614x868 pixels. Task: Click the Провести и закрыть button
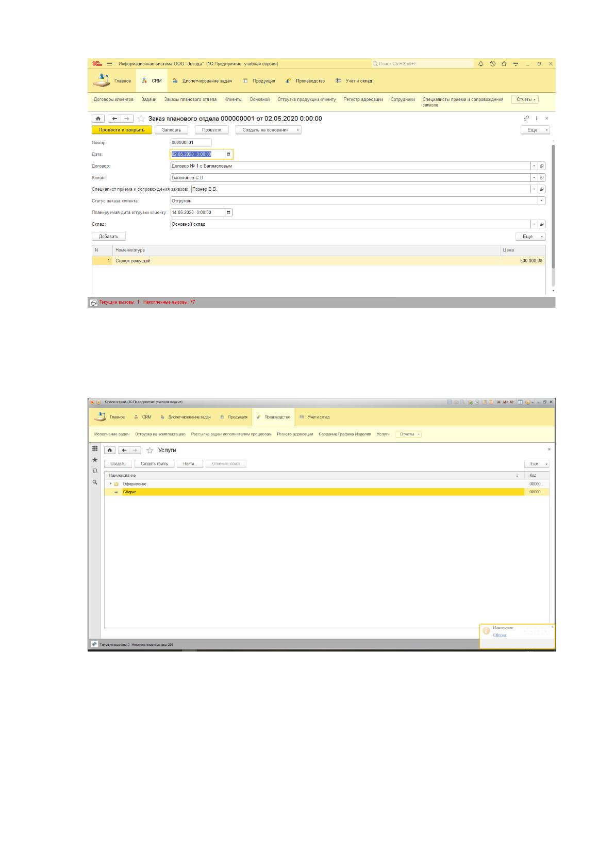pos(122,130)
